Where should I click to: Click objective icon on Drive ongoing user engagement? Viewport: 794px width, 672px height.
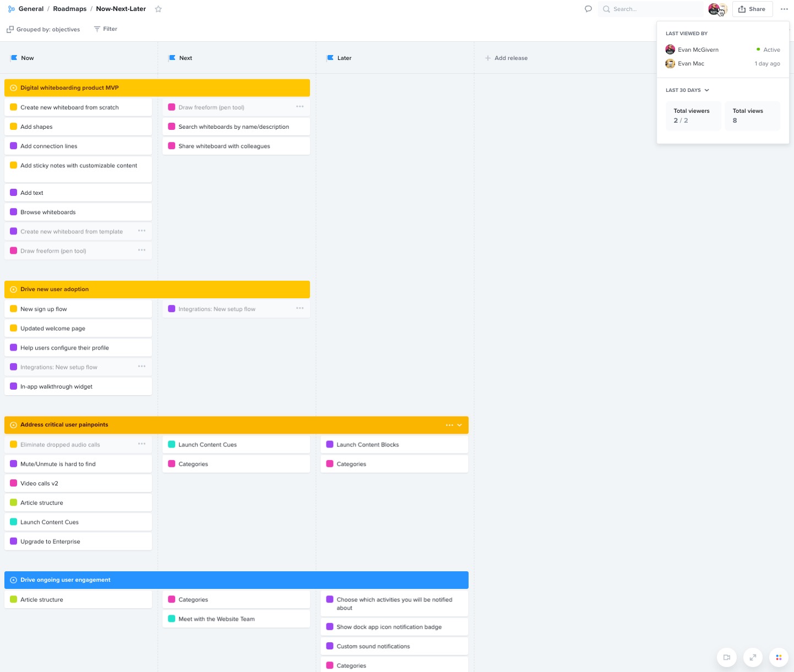click(14, 580)
